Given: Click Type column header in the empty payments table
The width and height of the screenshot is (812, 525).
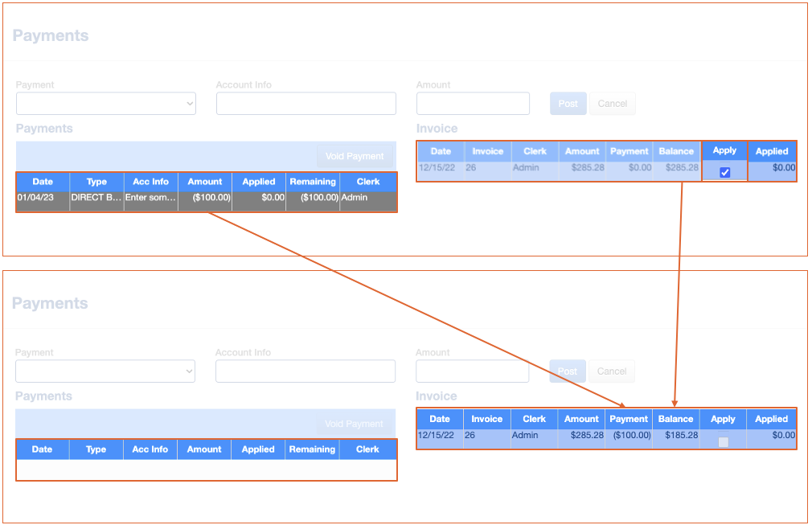Looking at the screenshot, I should pyautogui.click(x=96, y=449).
